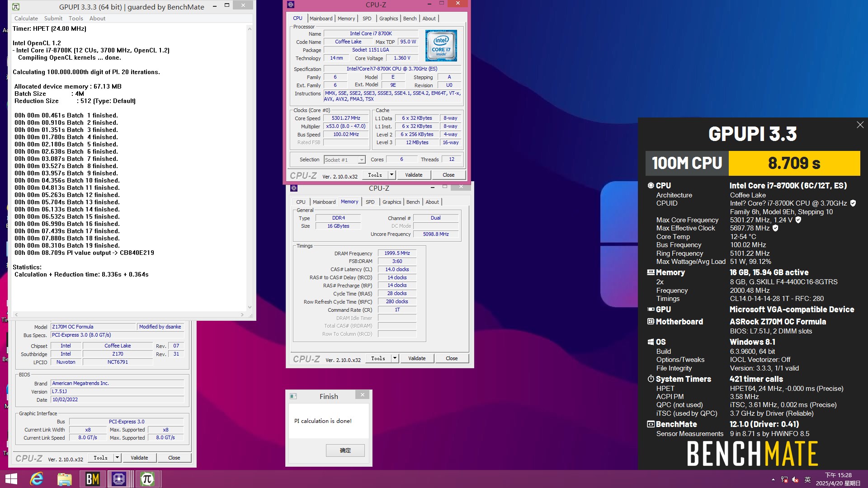Switch to BenchMate taskbar icon
The height and width of the screenshot is (488, 868).
(92, 479)
